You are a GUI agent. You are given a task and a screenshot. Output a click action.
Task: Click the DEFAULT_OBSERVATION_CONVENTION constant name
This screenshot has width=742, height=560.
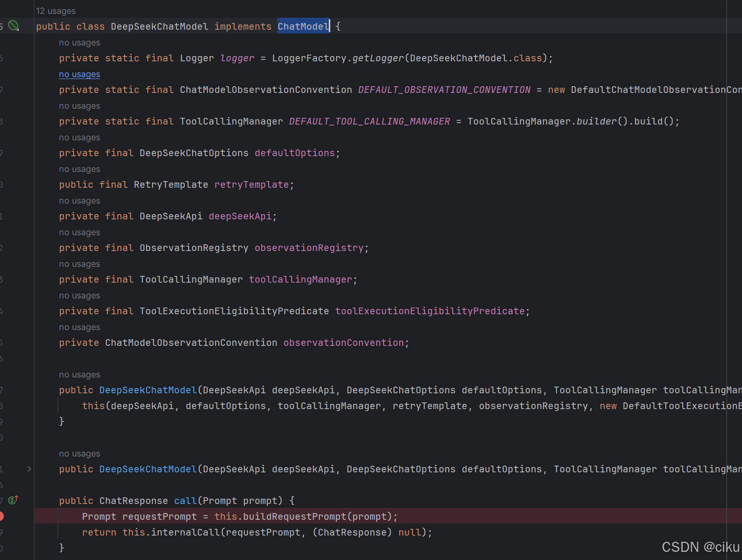pos(444,90)
